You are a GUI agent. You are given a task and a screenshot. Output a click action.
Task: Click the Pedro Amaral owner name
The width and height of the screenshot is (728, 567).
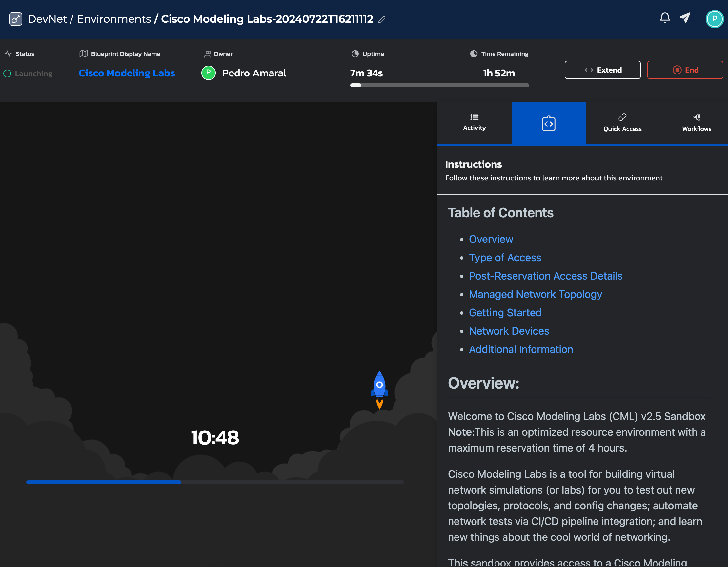coord(254,73)
